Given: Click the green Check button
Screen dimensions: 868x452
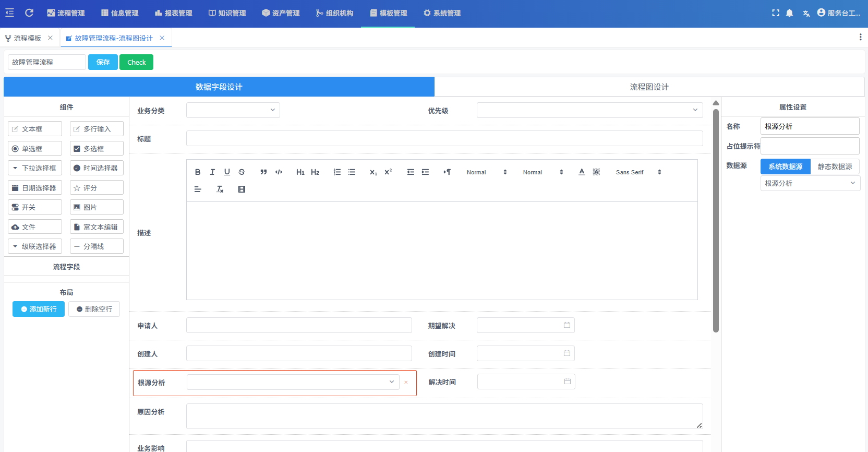Looking at the screenshot, I should (x=137, y=62).
